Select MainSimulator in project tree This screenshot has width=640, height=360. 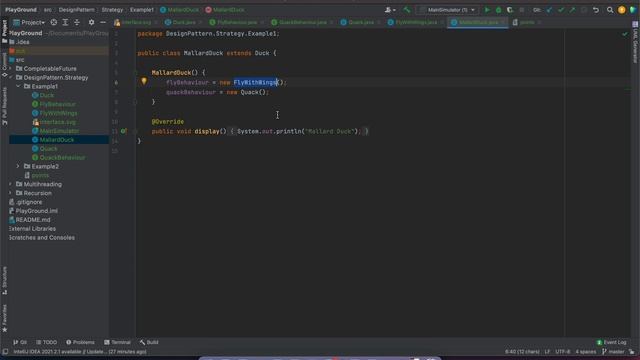[59, 131]
